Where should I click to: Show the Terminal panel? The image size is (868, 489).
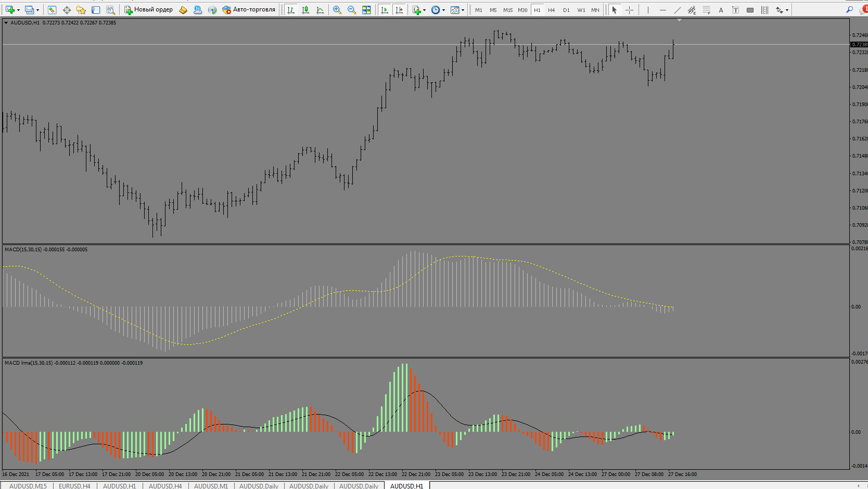tap(96, 10)
